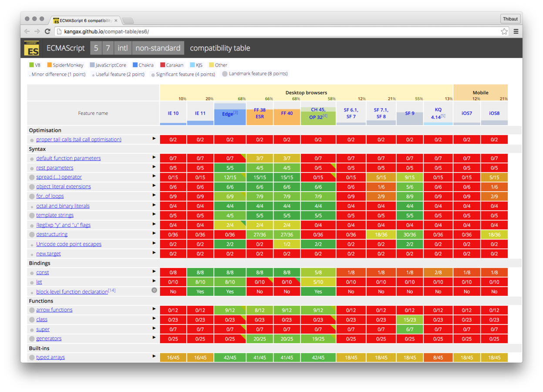The image size is (543, 392).
Task: Expand const row details
Action: 154,272
